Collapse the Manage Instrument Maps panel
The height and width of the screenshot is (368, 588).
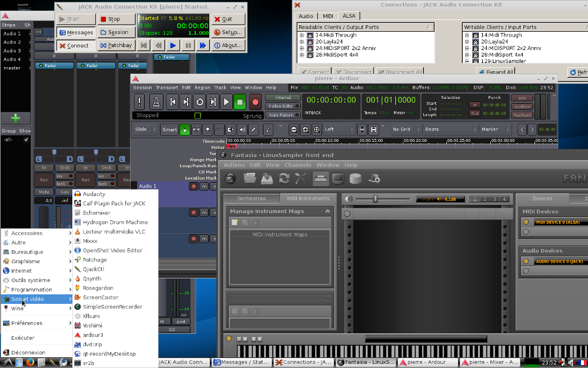(x=328, y=211)
